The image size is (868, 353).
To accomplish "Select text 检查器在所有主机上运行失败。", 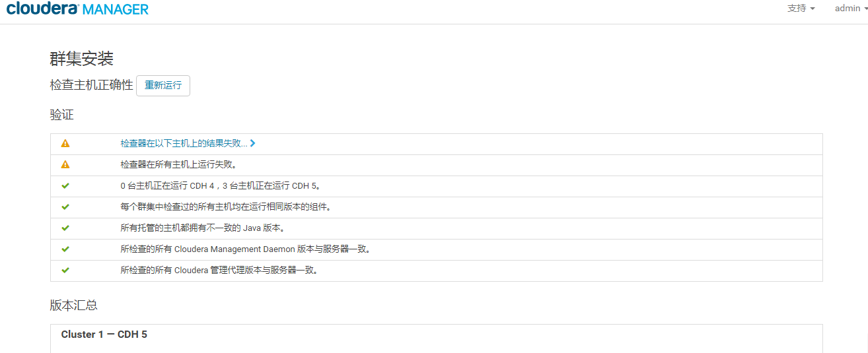I will click(x=179, y=164).
